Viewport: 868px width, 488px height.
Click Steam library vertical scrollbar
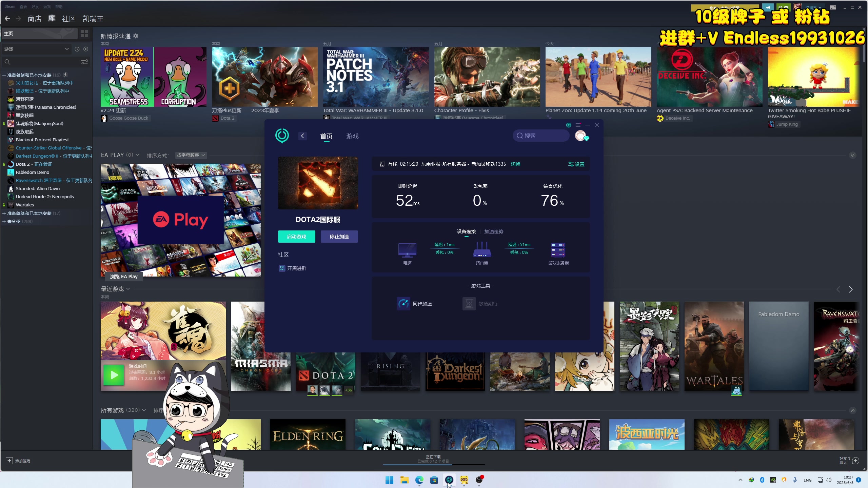[864, 46]
